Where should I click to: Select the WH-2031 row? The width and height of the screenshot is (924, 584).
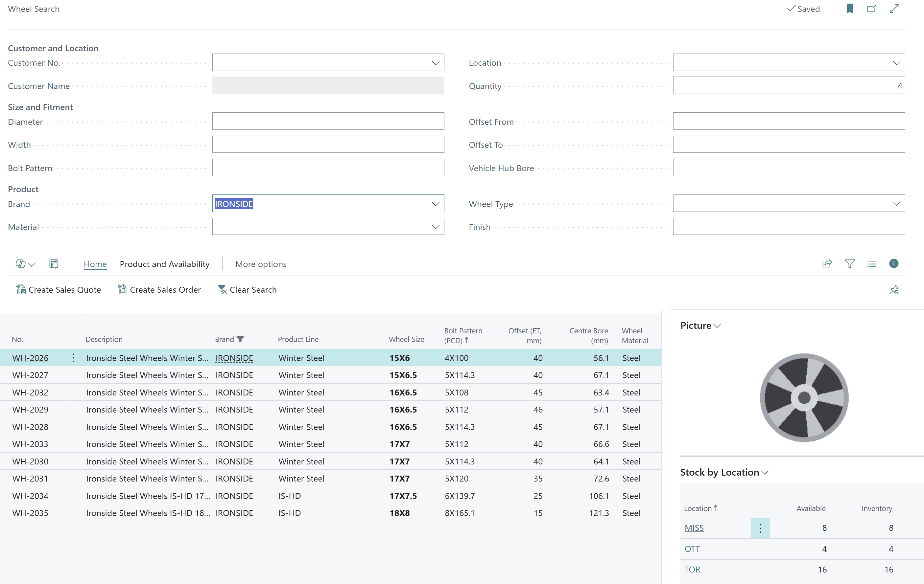pos(330,479)
